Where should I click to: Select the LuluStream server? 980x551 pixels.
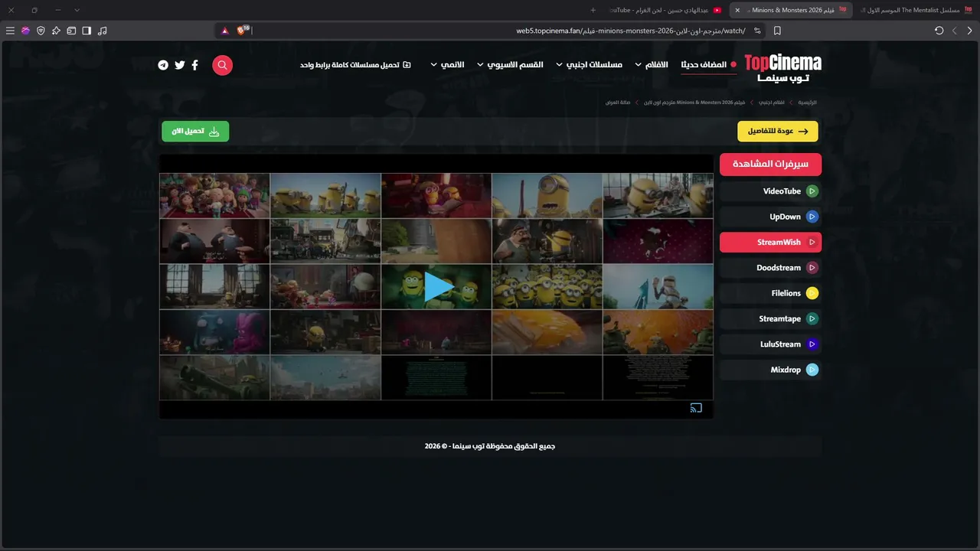[x=770, y=344]
